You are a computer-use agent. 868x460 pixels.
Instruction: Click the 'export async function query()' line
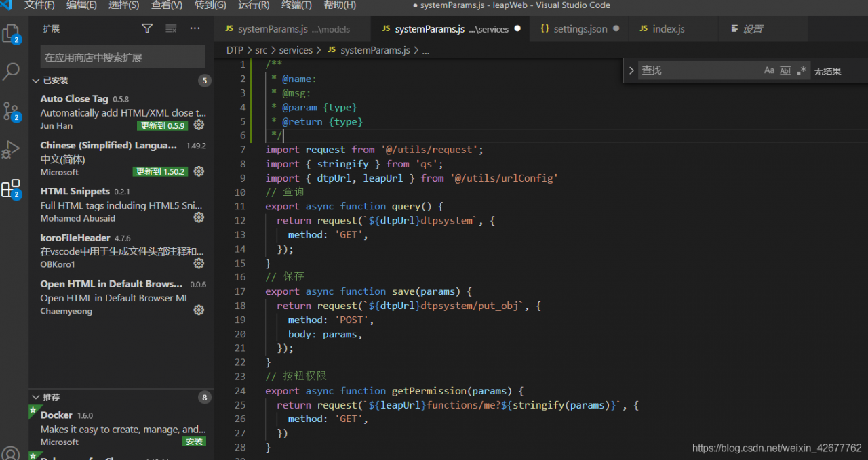click(354, 206)
